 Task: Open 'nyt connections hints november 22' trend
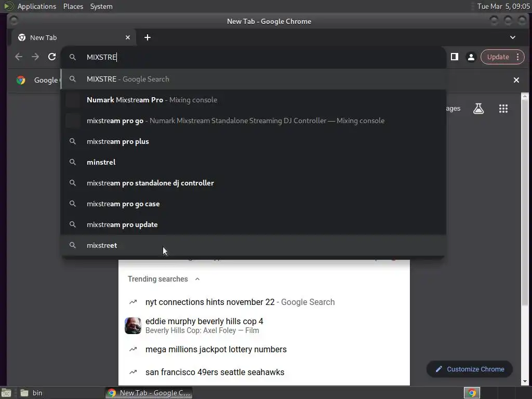click(x=264, y=302)
